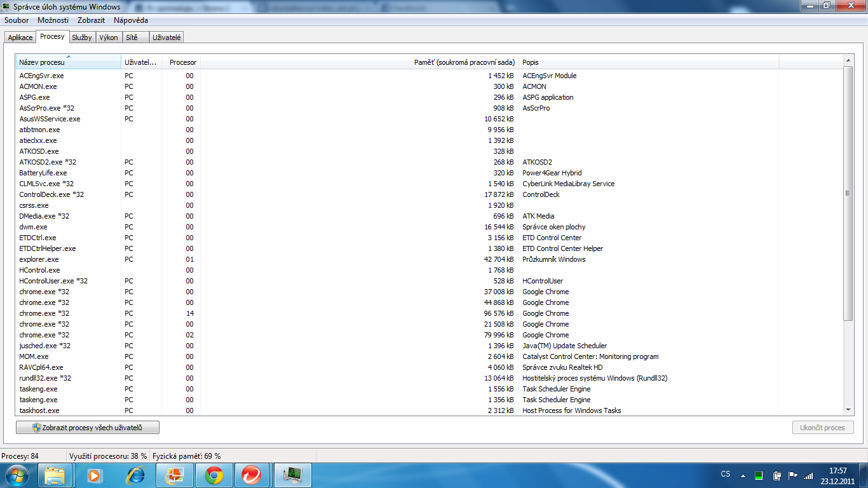Launch Windows Media Player from the taskbar
This screenshot has width=868, height=488.
click(93, 475)
